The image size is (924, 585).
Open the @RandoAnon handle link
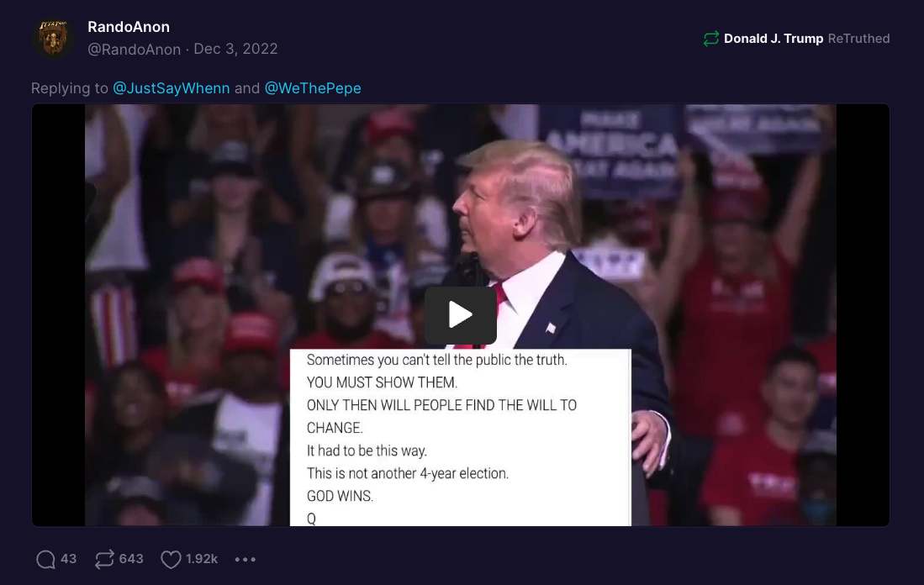point(134,49)
